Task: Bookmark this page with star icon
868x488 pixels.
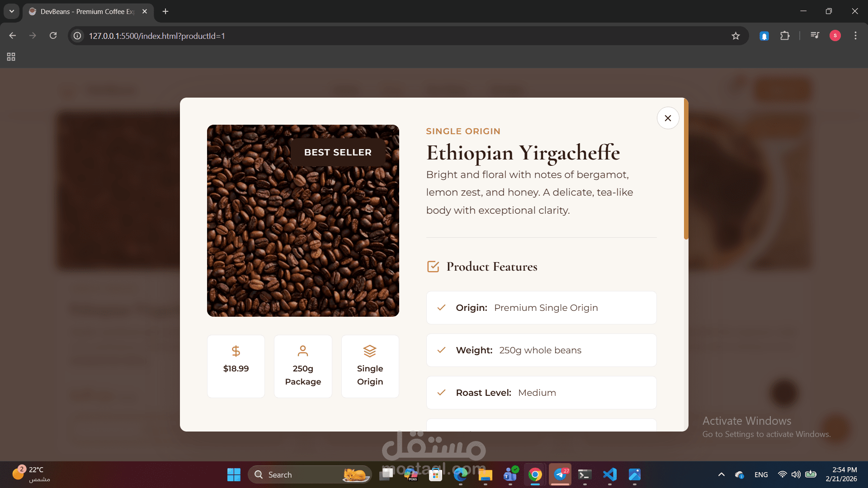Action: [x=736, y=36]
